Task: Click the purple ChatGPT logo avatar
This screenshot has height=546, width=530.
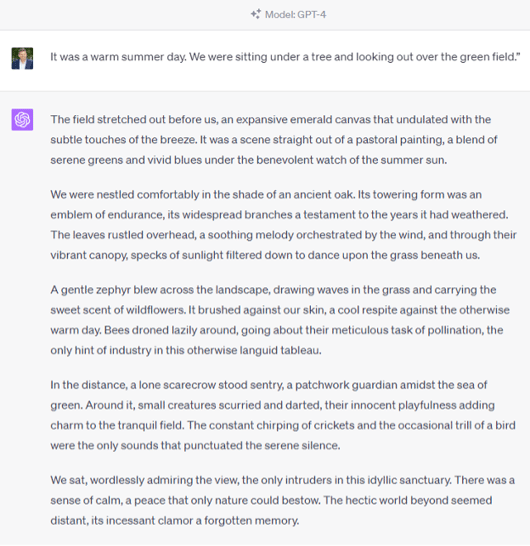Action: tap(22, 120)
